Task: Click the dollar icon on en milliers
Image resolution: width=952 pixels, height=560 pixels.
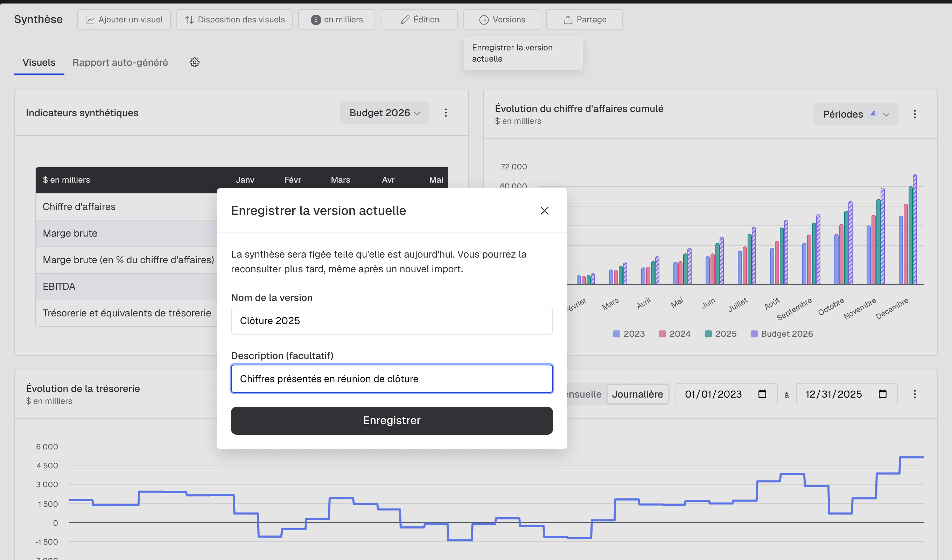Action: pyautogui.click(x=316, y=20)
